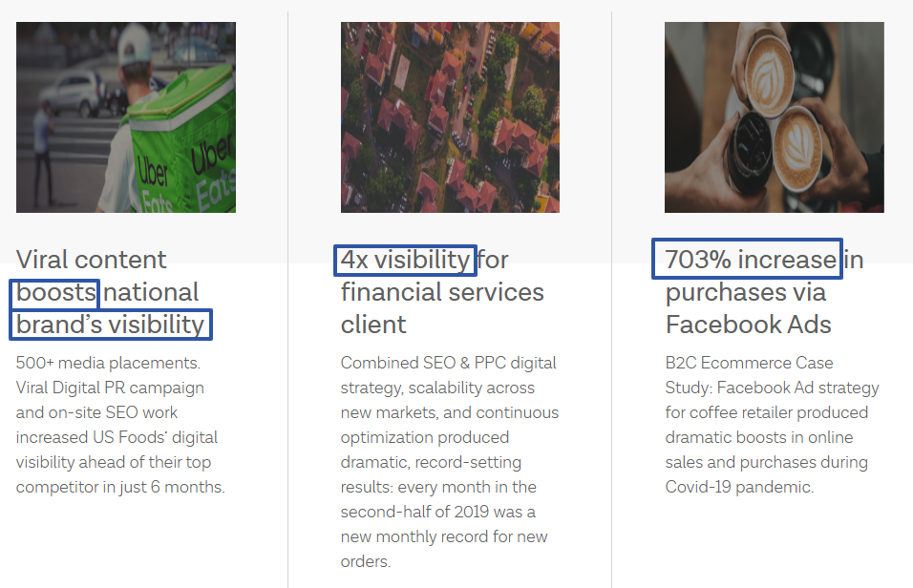Click 'Combined SEO & PPC digital' description text
This screenshot has width=913, height=588.
coord(448,363)
